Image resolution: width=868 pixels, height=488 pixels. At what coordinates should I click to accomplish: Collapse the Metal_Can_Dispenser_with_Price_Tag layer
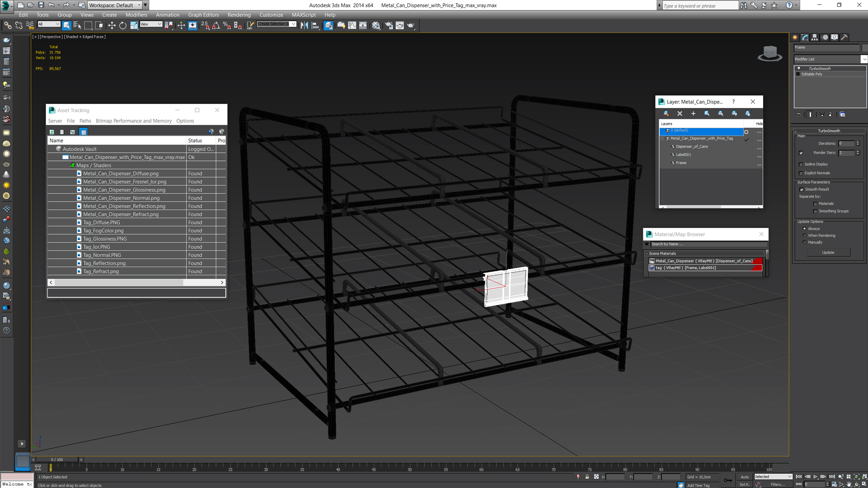pos(662,139)
